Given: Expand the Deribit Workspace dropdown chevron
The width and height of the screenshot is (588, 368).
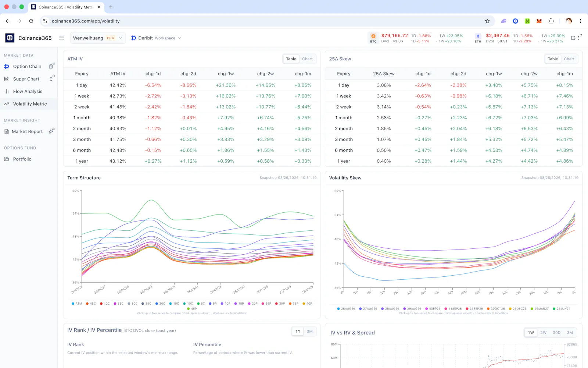Looking at the screenshot, I should pyautogui.click(x=180, y=38).
